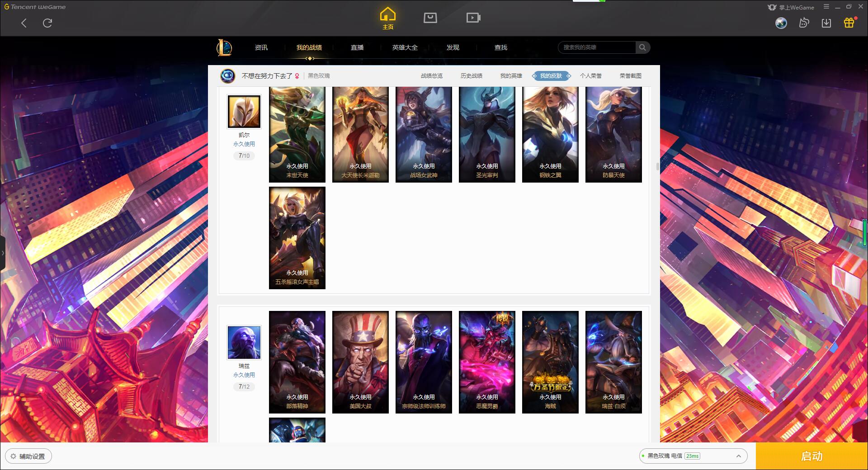Click the 启动 launch button
868x470 pixels.
[811, 456]
